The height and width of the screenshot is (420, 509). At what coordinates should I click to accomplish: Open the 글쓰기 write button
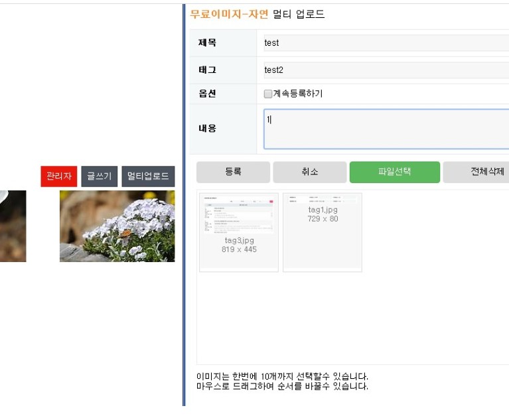point(100,176)
